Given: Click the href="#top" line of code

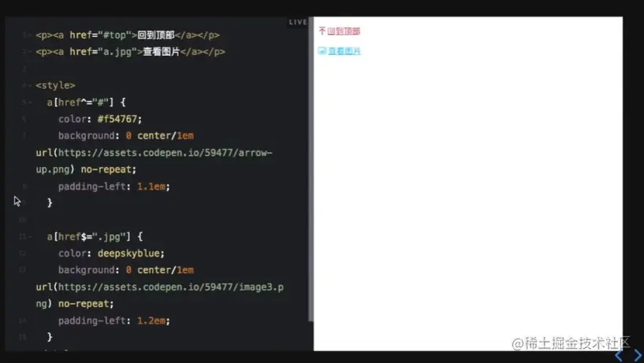Looking at the screenshot, I should (x=128, y=35).
